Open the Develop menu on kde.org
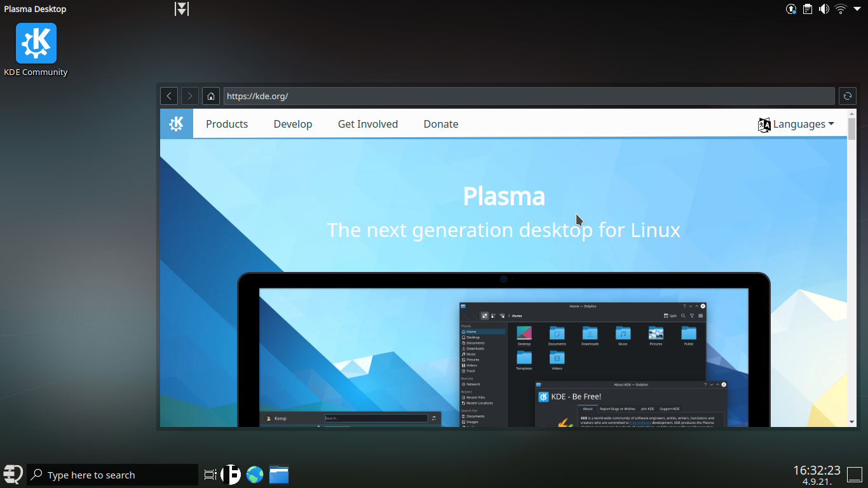Viewport: 868px width, 488px height. [293, 124]
